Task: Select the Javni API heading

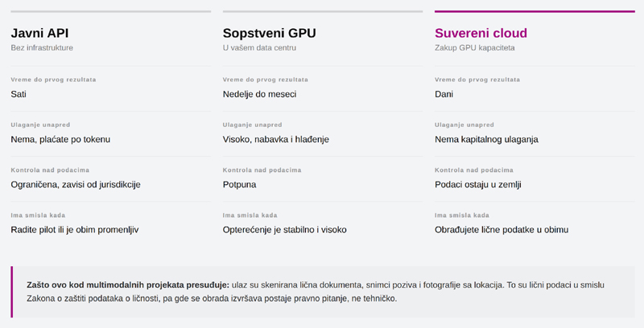Action: point(39,33)
